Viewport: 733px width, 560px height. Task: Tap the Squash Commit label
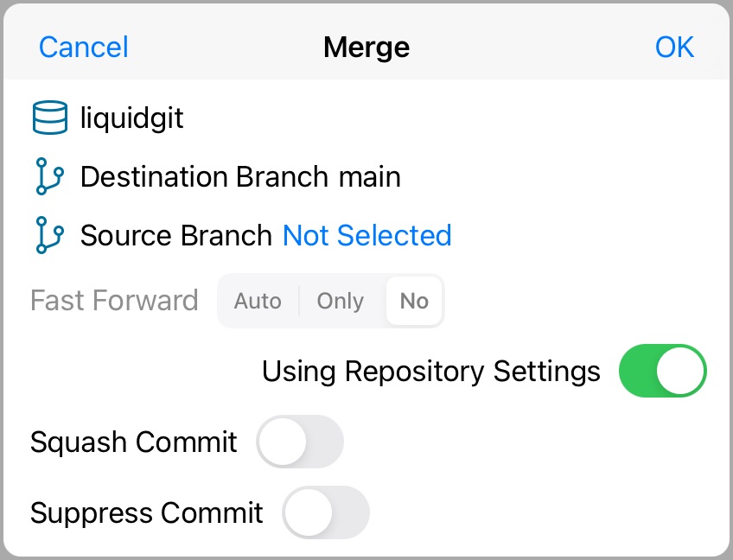tap(133, 442)
